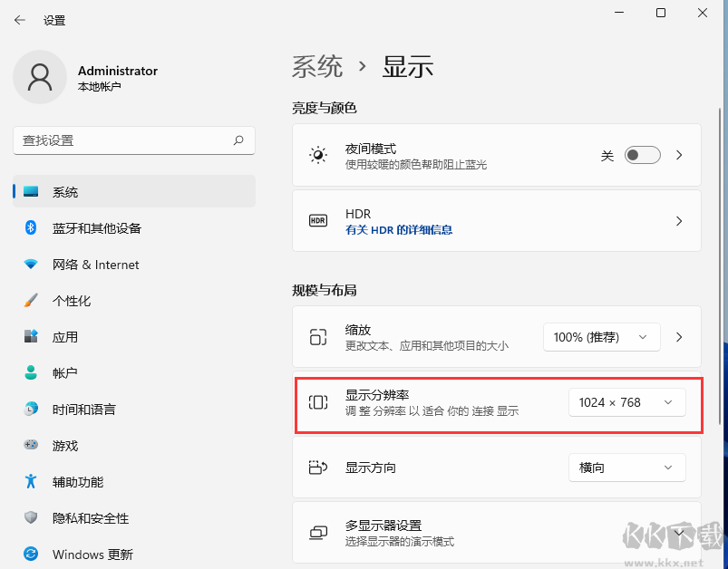Image resolution: width=728 pixels, height=569 pixels.
Task: Toggle the 夜间模式 switch on
Action: tap(643, 155)
